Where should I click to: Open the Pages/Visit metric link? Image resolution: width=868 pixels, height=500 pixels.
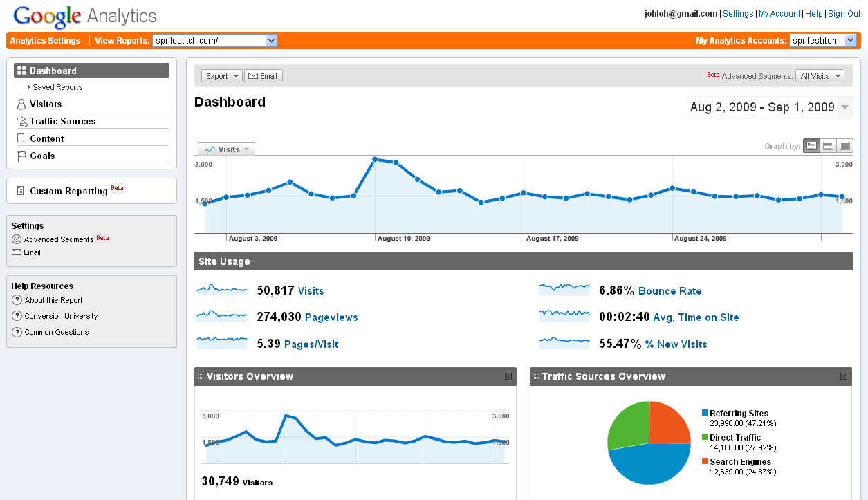tap(311, 344)
